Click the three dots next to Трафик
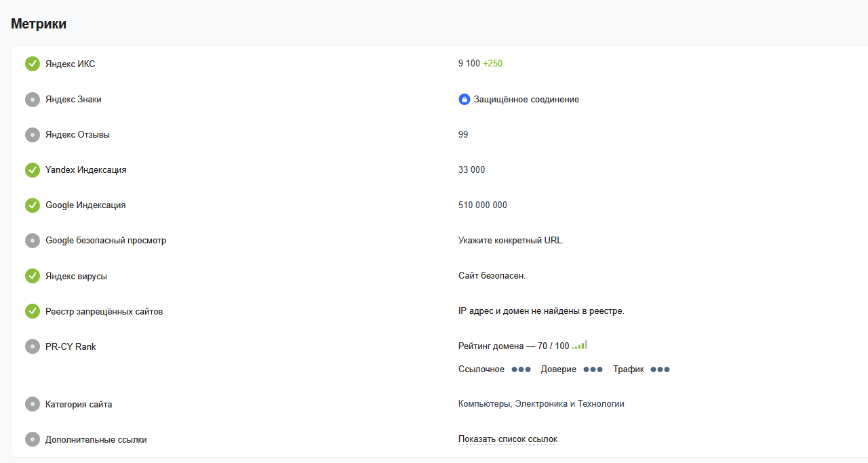This screenshot has width=868, height=463. tap(660, 369)
